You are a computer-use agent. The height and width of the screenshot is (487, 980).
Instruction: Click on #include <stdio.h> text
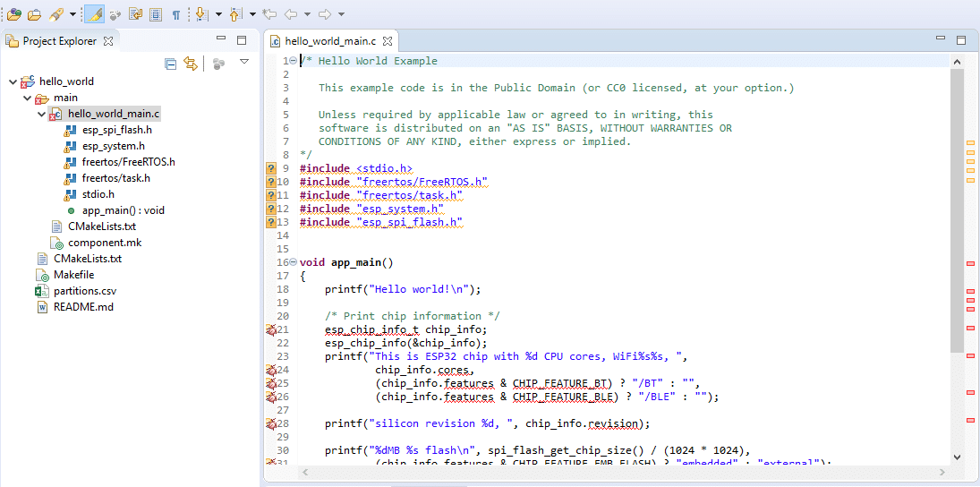355,168
